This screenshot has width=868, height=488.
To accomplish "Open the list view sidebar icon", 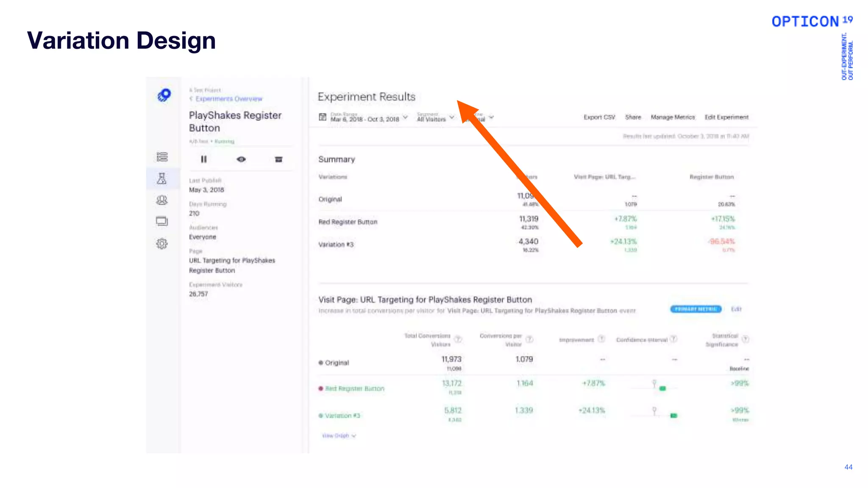I will point(162,157).
